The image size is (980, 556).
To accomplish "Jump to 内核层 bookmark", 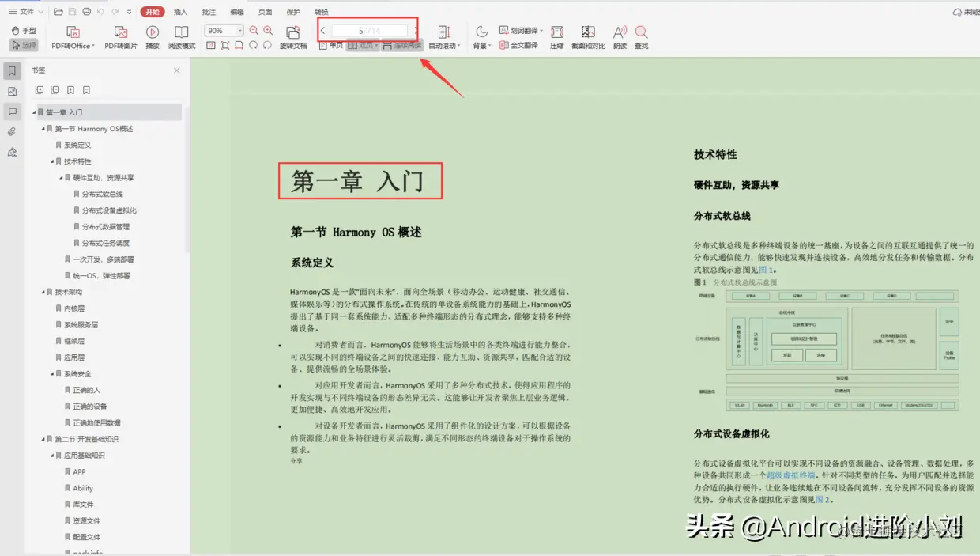I will click(x=74, y=308).
